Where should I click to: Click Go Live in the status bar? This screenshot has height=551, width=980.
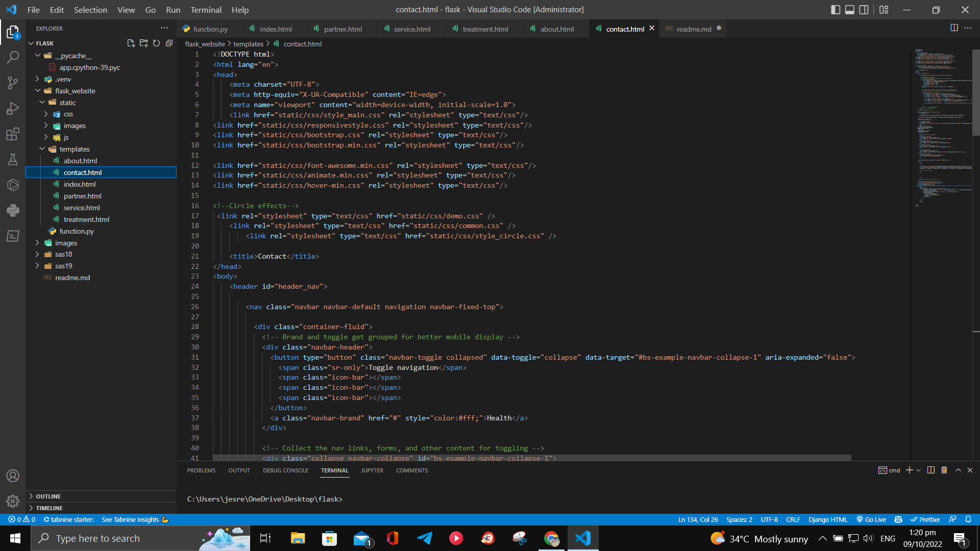click(x=871, y=519)
